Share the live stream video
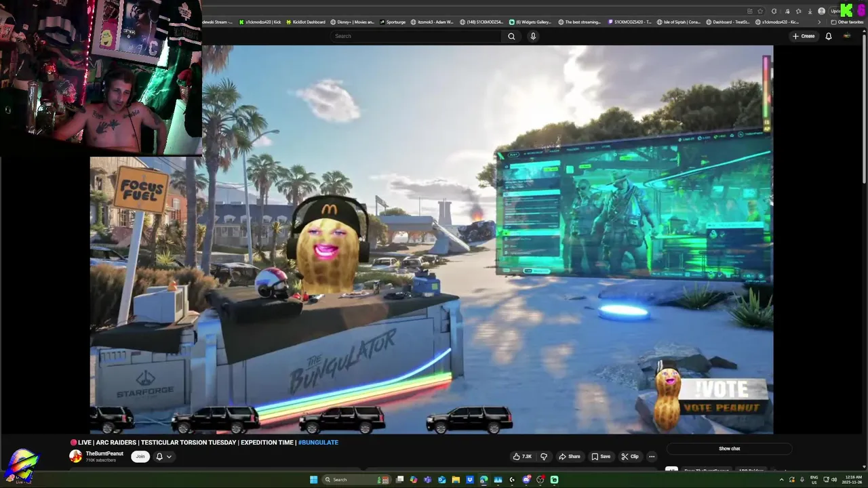868x488 pixels. [569, 456]
